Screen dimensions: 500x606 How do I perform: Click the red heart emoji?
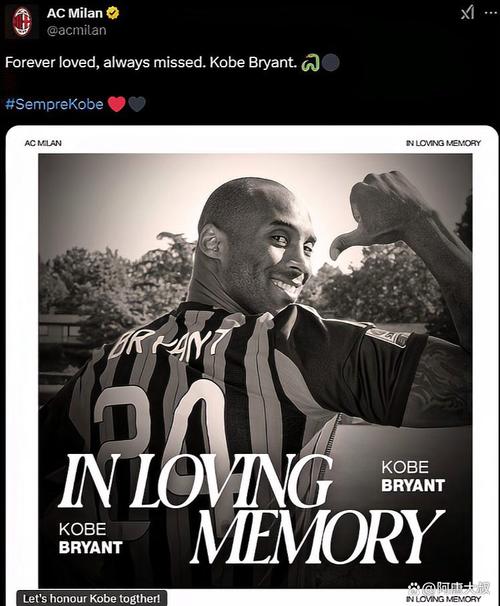116,104
